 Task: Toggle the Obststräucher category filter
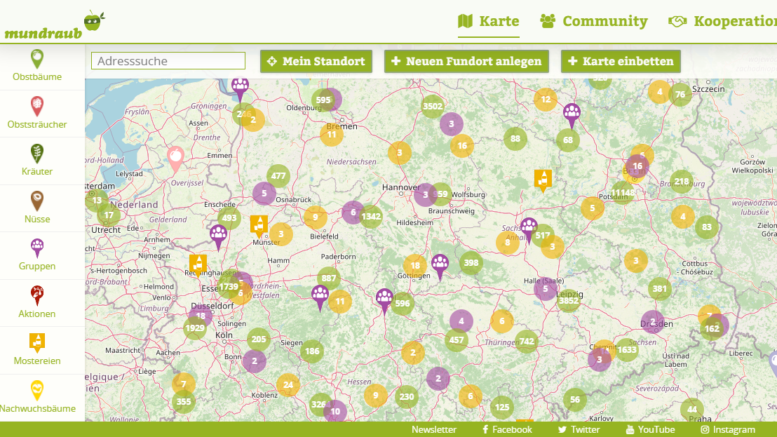(37, 113)
